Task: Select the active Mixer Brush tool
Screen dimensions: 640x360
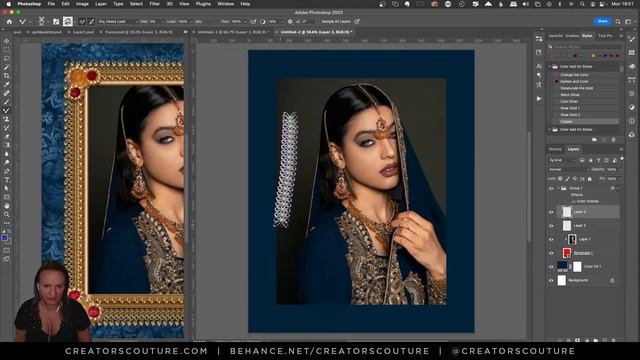Action: (x=7, y=110)
